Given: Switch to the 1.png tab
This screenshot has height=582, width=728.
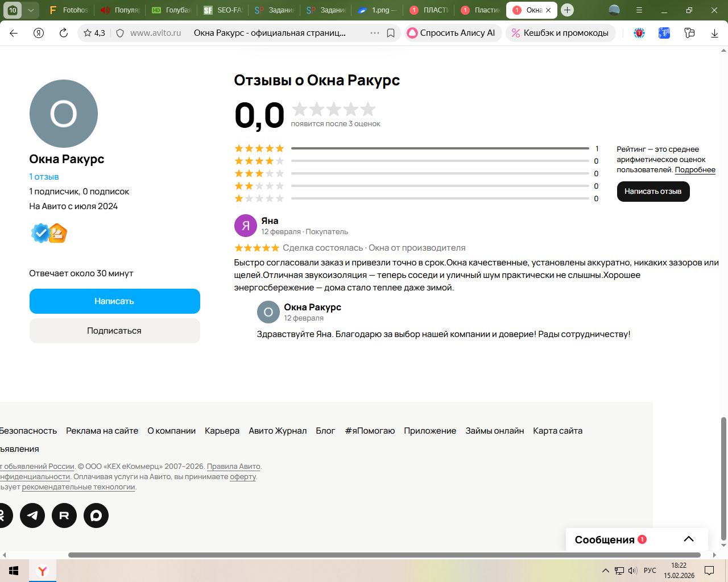Looking at the screenshot, I should pyautogui.click(x=377, y=10).
